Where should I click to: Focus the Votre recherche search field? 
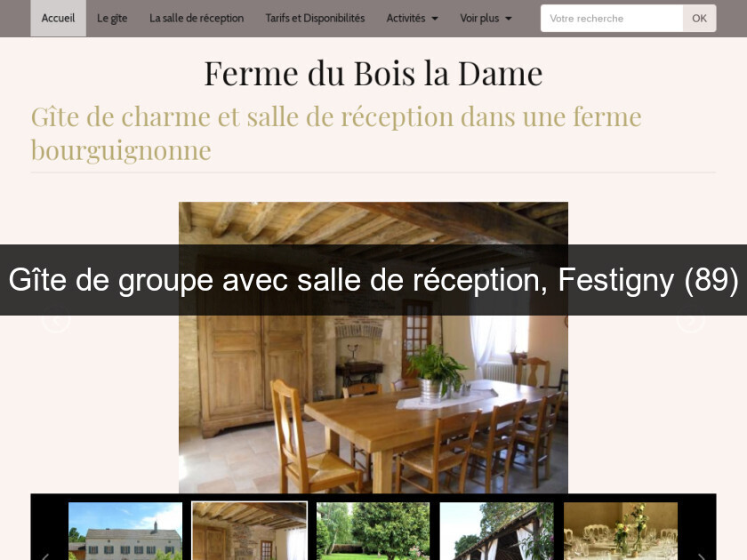(x=612, y=18)
